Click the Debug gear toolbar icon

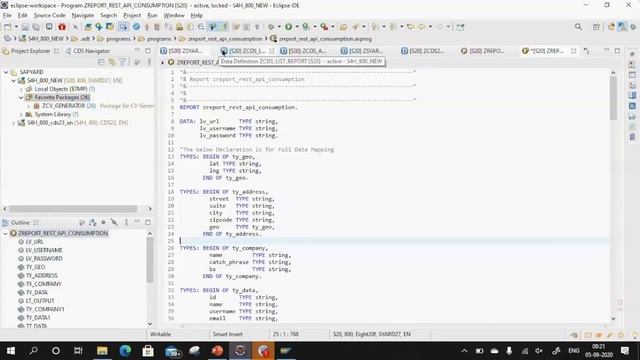[271, 27]
